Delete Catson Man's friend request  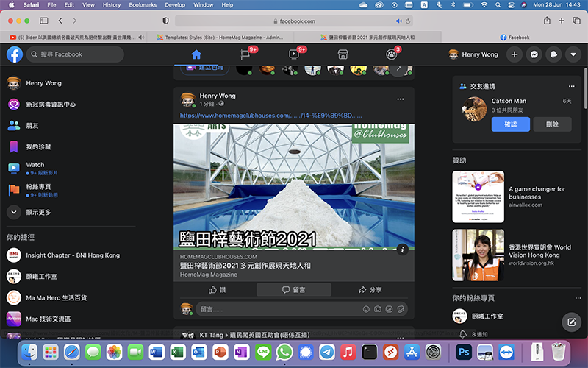coord(552,124)
